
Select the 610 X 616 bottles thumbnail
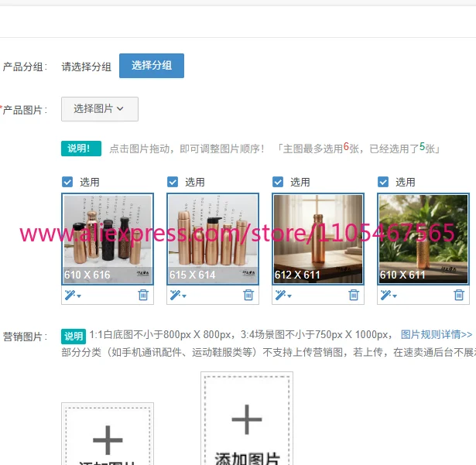click(x=108, y=239)
